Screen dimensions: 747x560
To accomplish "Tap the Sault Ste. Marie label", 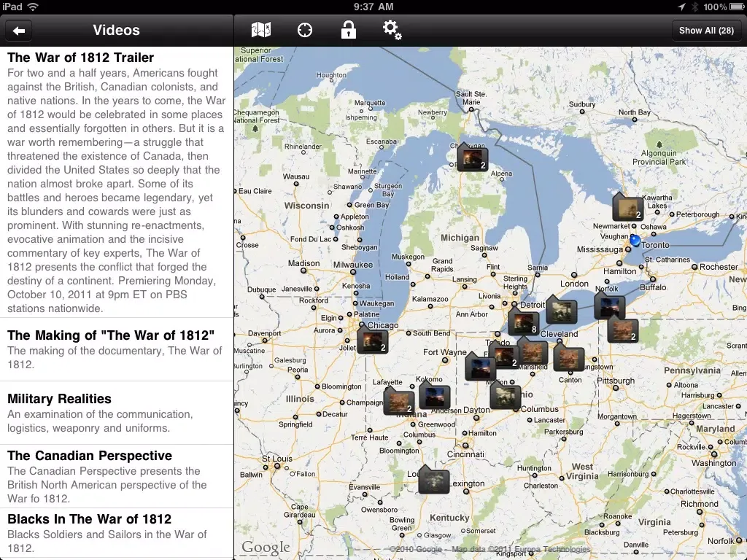I will pos(471,98).
